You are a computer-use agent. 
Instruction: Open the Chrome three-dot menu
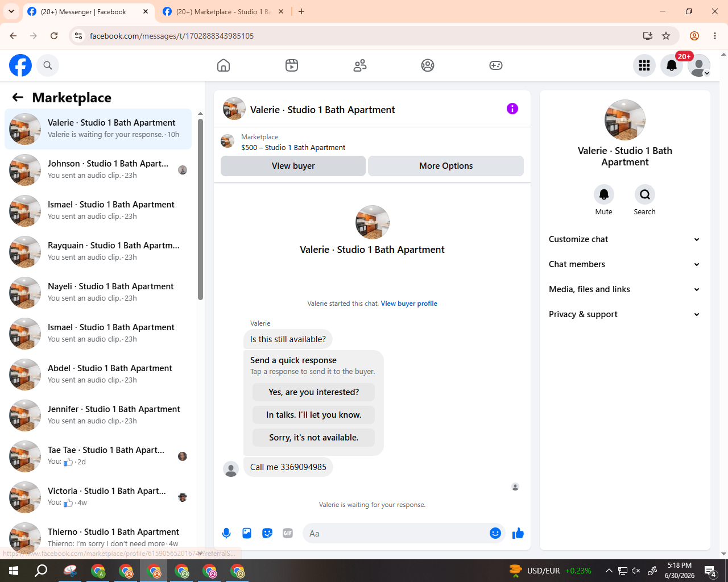click(x=715, y=36)
